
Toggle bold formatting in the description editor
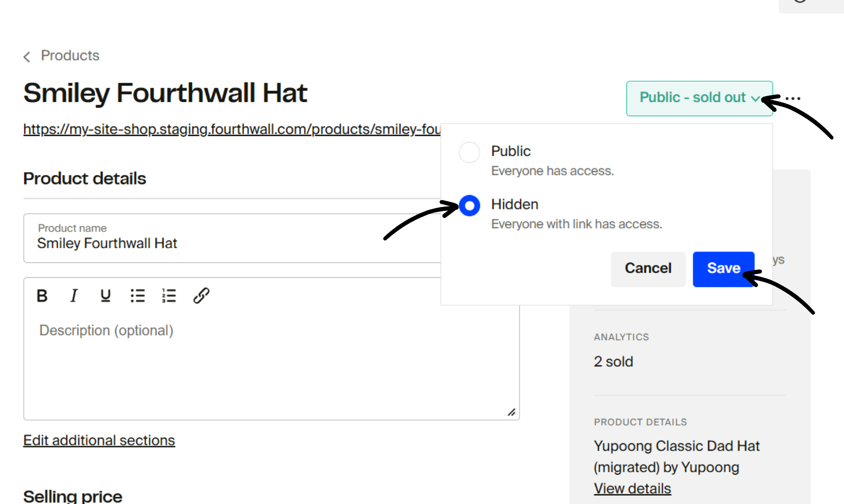(42, 295)
